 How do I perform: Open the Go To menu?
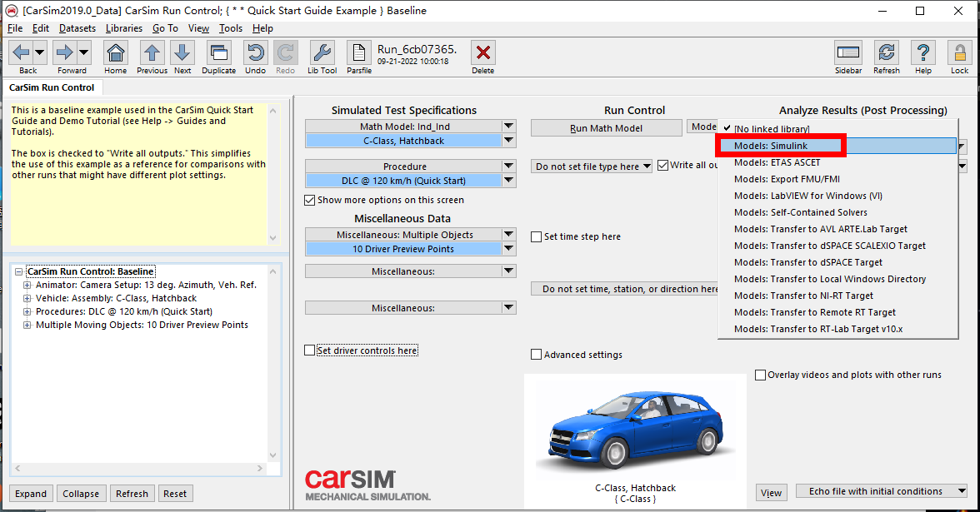165,28
